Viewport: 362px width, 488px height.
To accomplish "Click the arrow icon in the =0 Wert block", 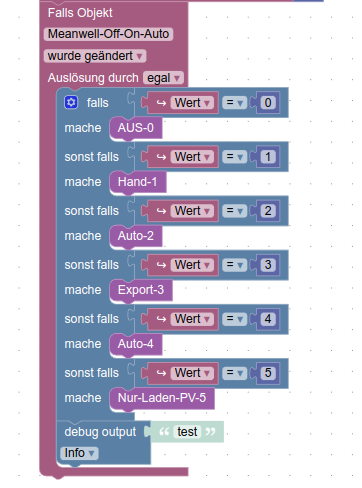I will coord(161,103).
